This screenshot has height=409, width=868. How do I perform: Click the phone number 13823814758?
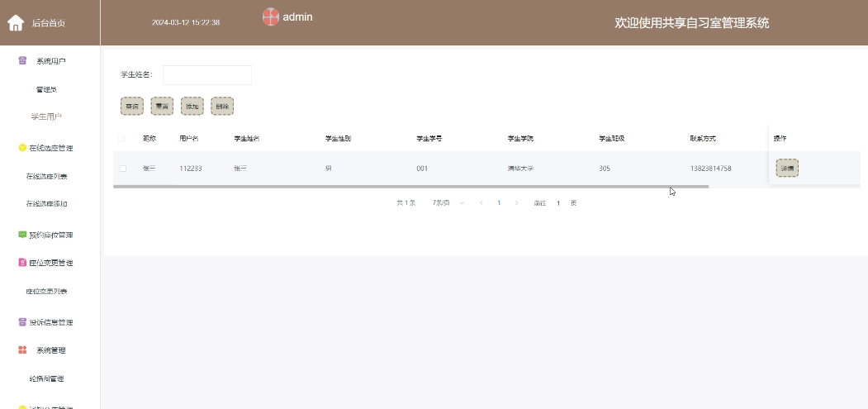pyautogui.click(x=711, y=169)
